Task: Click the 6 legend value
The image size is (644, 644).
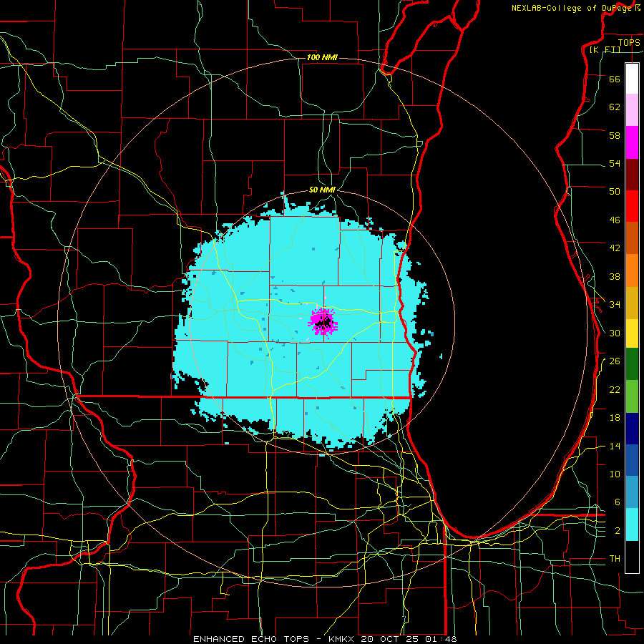Action: pos(617,502)
